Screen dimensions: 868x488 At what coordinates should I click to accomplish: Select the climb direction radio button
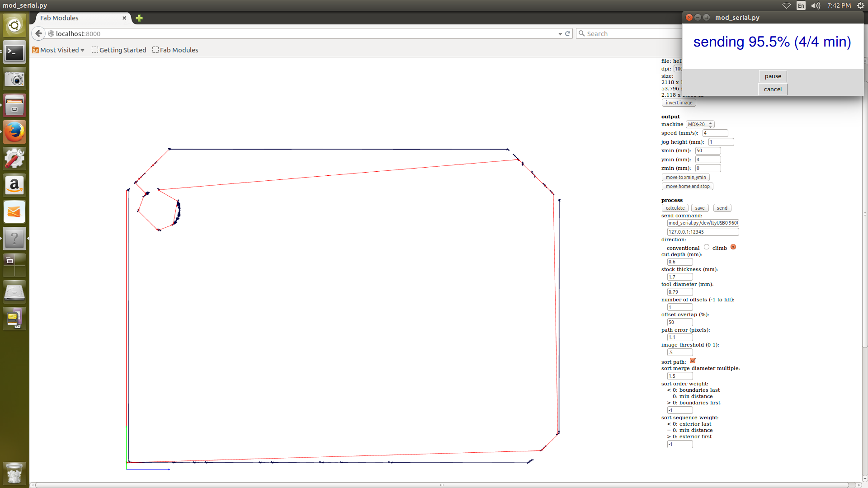point(733,247)
